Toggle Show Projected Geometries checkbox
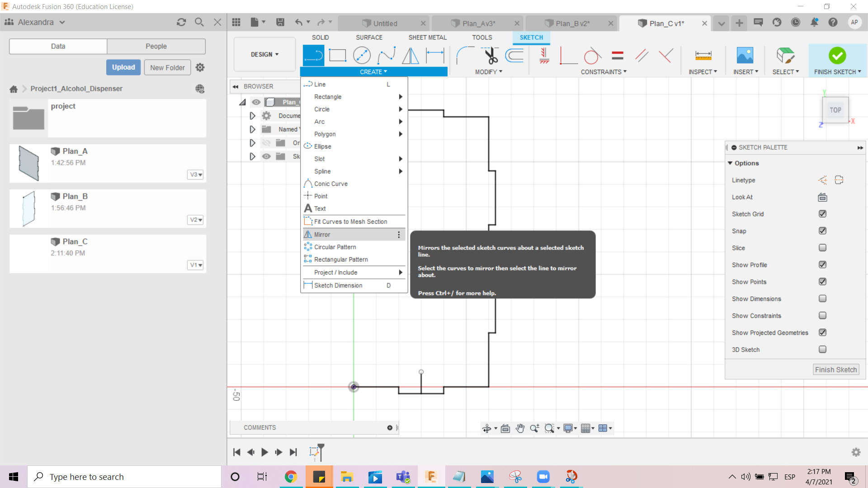 pyautogui.click(x=822, y=333)
